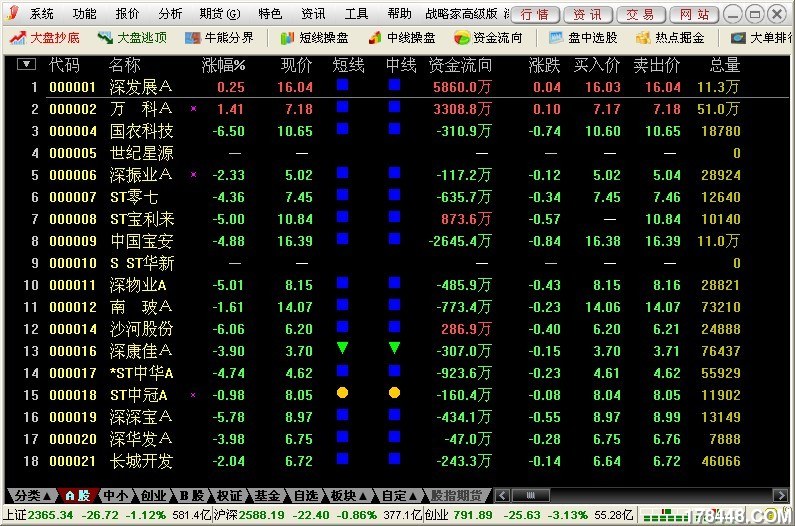Click 短线 blue square for 深发展A
Viewport: 795px width, 526px height.
pyautogui.click(x=343, y=85)
